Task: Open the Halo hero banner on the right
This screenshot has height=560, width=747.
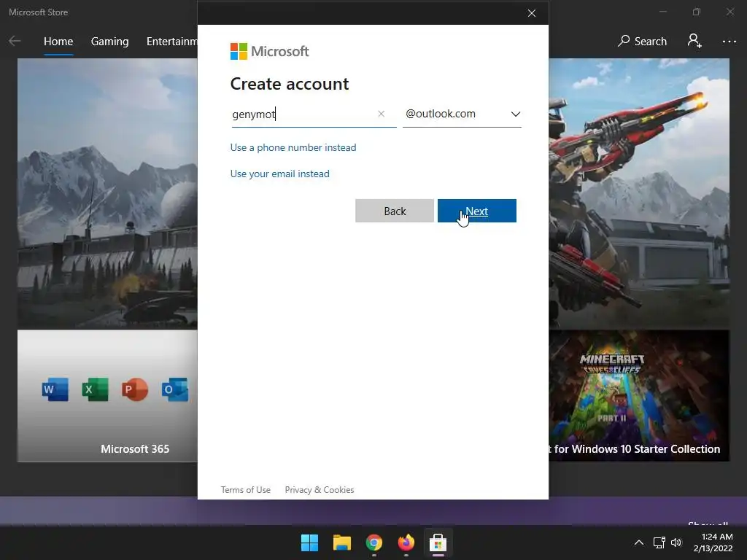Action: [639, 193]
